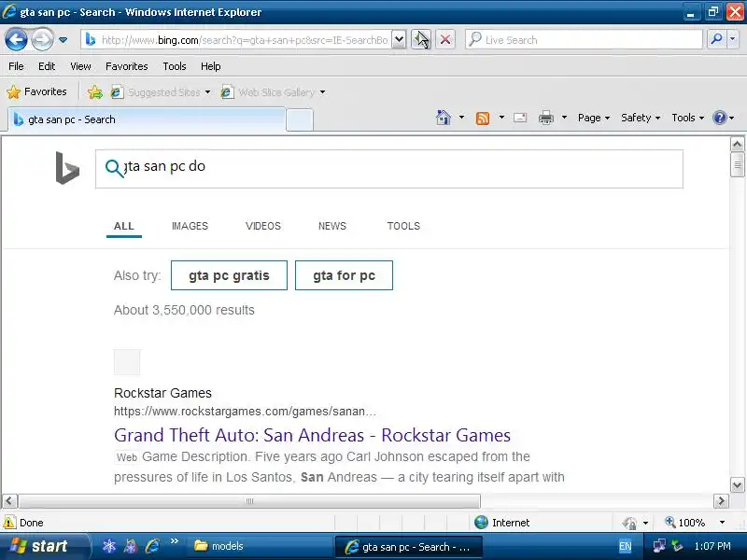Screen dimensions: 747x560
Task: Click the Live Search magnifier button
Action: coord(716,39)
